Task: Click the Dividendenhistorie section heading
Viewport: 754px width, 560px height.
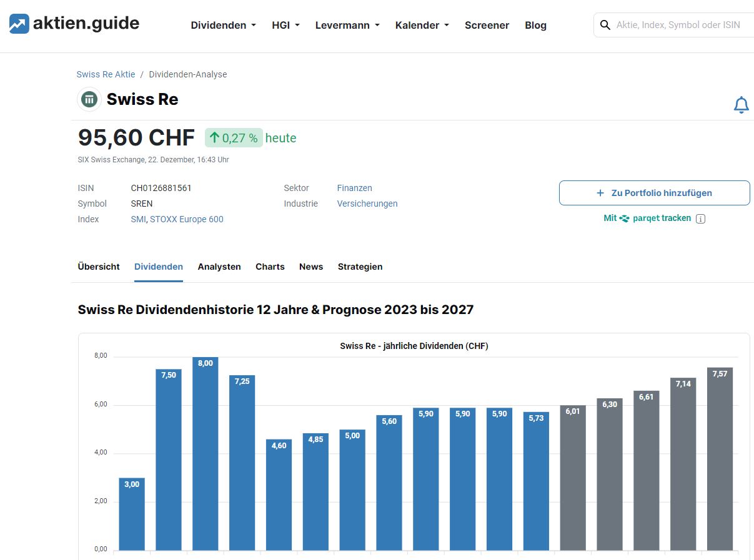Action: coord(275,310)
